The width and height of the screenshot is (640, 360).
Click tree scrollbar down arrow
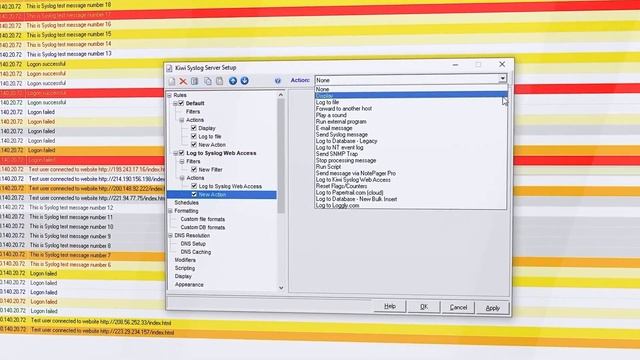tap(281, 287)
